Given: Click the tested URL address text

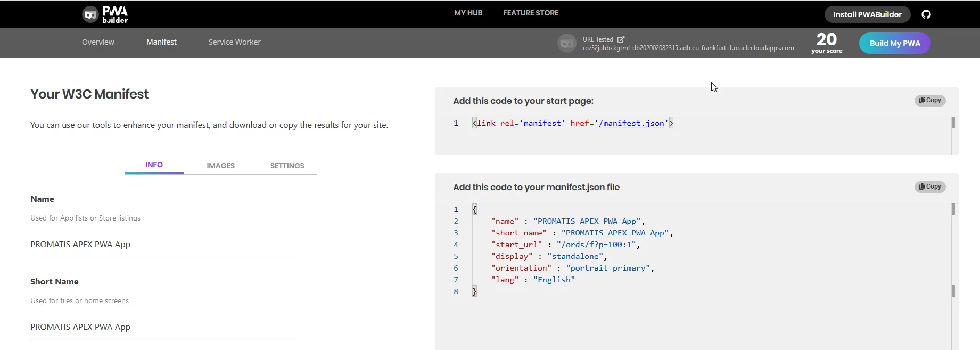Looking at the screenshot, I should [688, 48].
